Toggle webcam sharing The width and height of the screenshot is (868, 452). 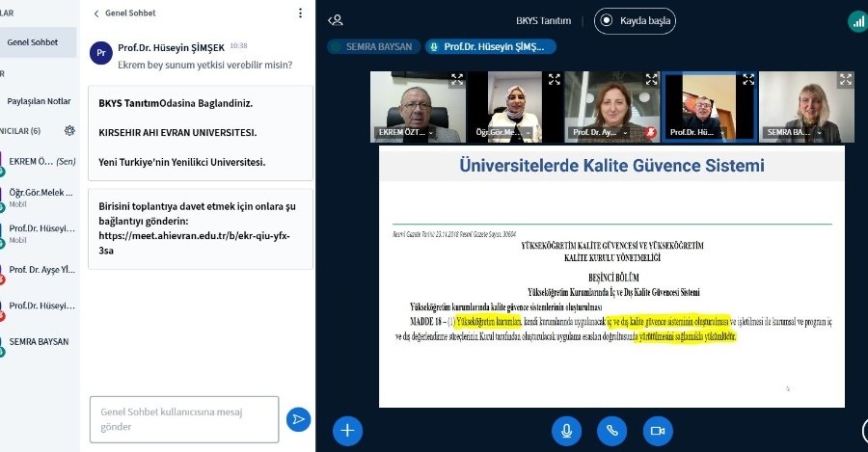coord(658,431)
